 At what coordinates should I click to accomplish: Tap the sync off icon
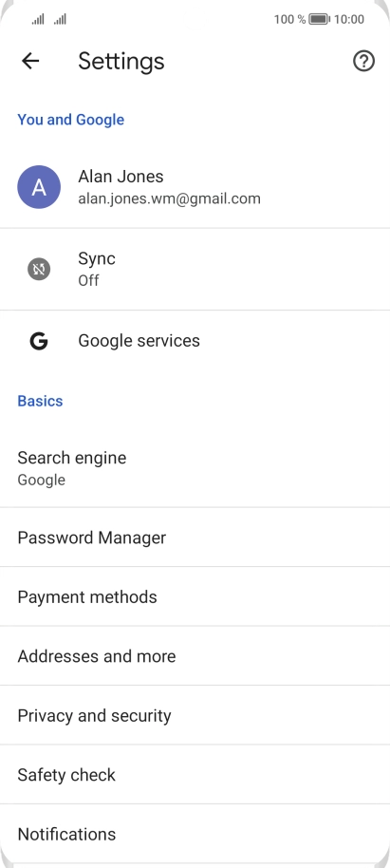39,270
